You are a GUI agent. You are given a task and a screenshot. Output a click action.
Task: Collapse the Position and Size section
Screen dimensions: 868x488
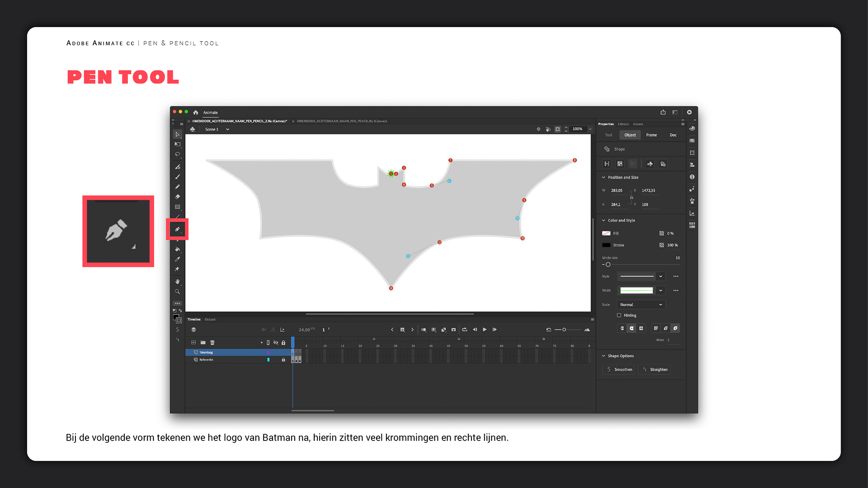pos(604,178)
